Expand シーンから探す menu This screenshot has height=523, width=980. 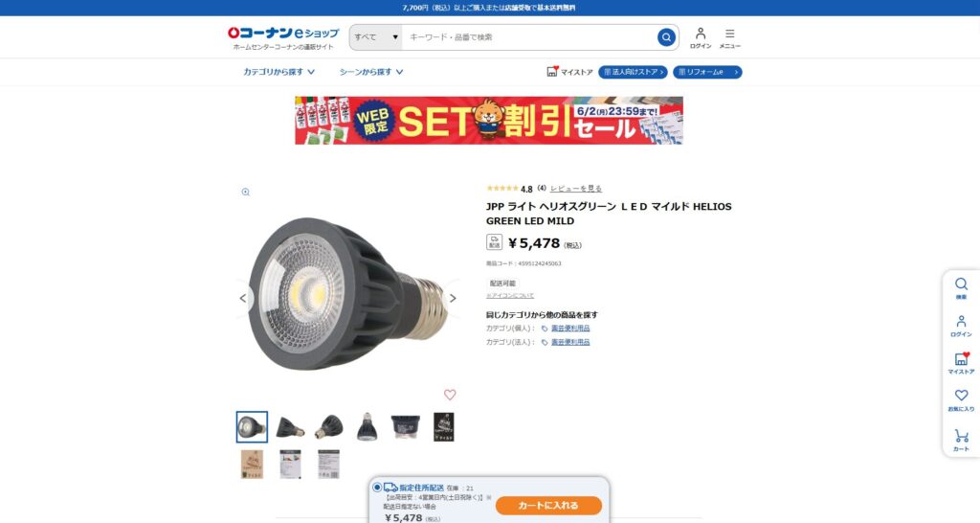tap(371, 72)
